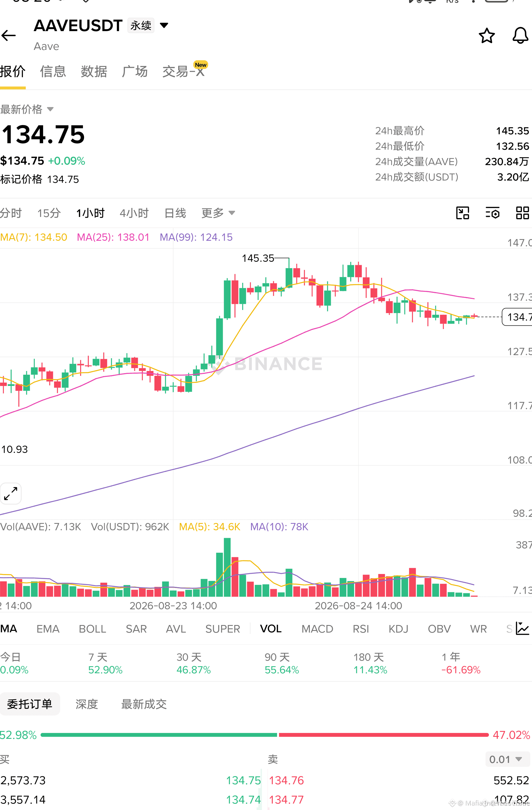This screenshot has width=532, height=810.
Task: Toggle the BOLL indicator
Action: [92, 629]
